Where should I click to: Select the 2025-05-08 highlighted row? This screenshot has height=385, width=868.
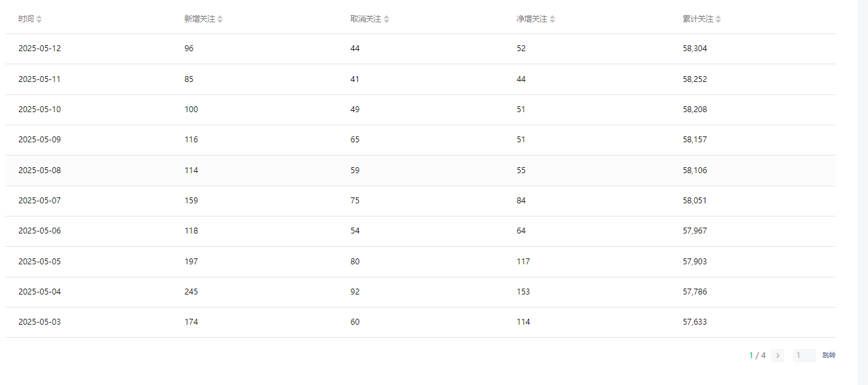[420, 171]
